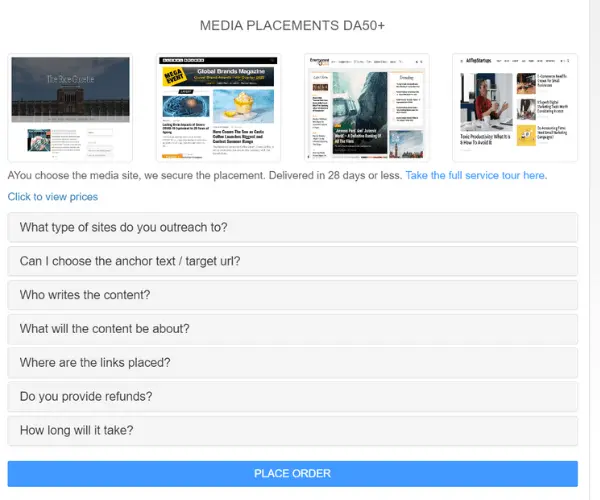Open The Rice Gazette site thumbnail
The width and height of the screenshot is (600, 500).
pyautogui.click(x=70, y=108)
